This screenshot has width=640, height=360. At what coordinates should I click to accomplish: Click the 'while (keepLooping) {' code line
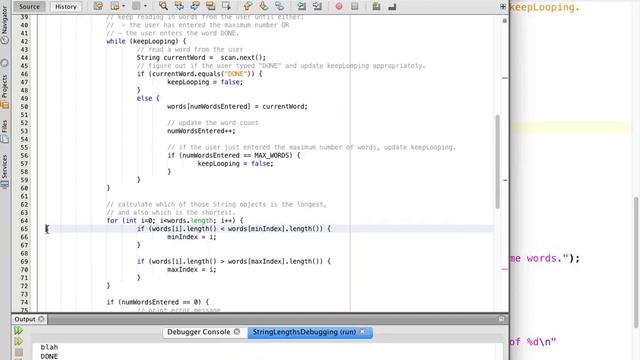click(x=146, y=41)
